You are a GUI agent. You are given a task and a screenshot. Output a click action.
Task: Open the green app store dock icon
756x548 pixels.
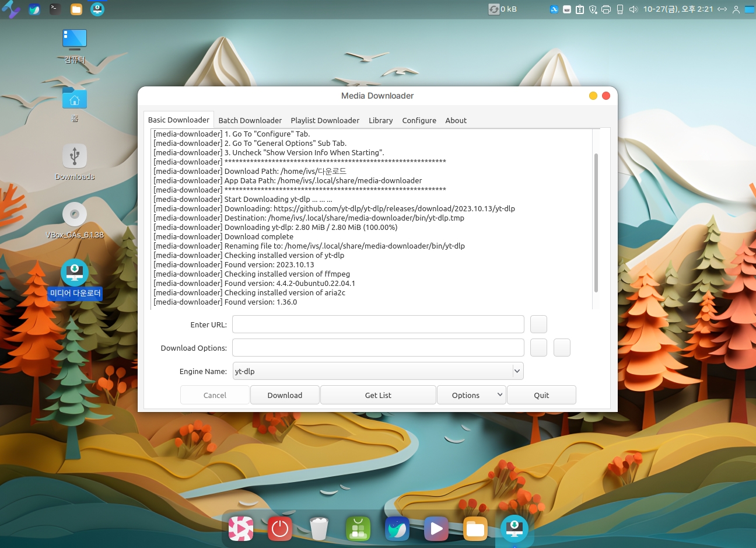[358, 529]
